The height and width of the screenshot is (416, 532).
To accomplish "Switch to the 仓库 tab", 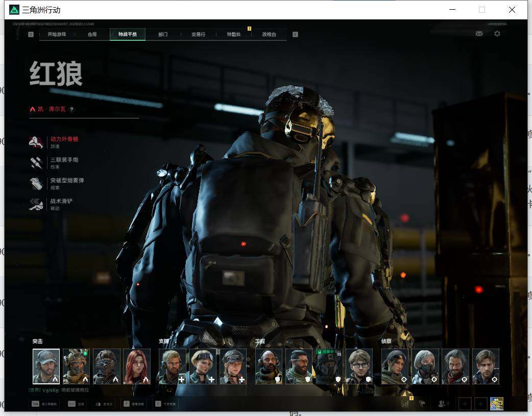I will pyautogui.click(x=92, y=34).
